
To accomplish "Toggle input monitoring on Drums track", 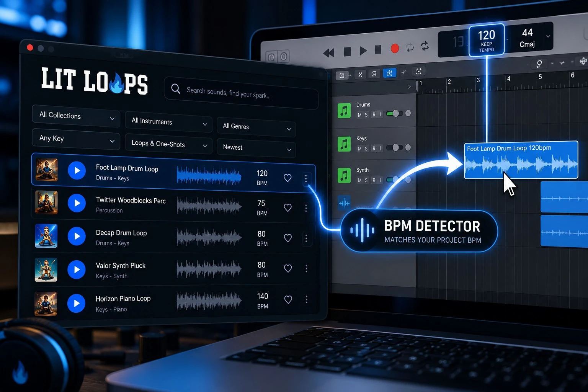I will coord(380,114).
